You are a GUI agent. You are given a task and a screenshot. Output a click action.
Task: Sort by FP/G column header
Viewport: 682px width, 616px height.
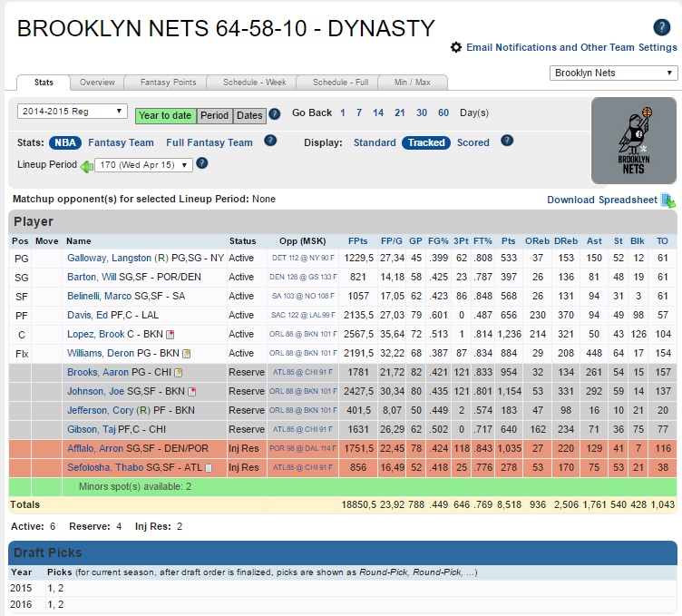(392, 241)
